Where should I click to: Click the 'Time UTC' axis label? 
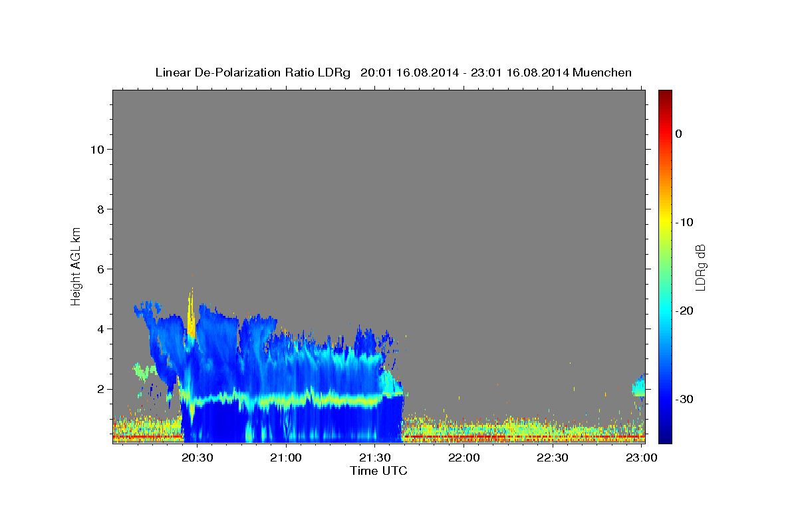point(378,471)
